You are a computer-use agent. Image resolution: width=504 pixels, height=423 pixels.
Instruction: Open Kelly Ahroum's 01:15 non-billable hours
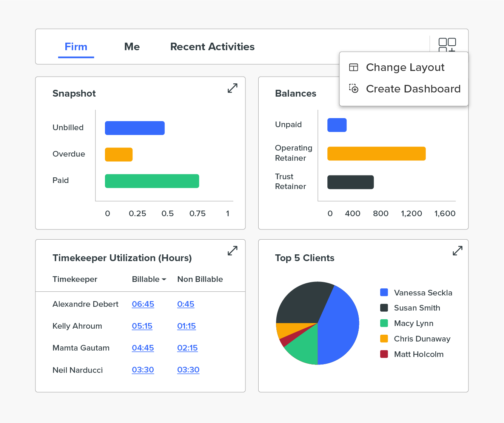pos(186,326)
